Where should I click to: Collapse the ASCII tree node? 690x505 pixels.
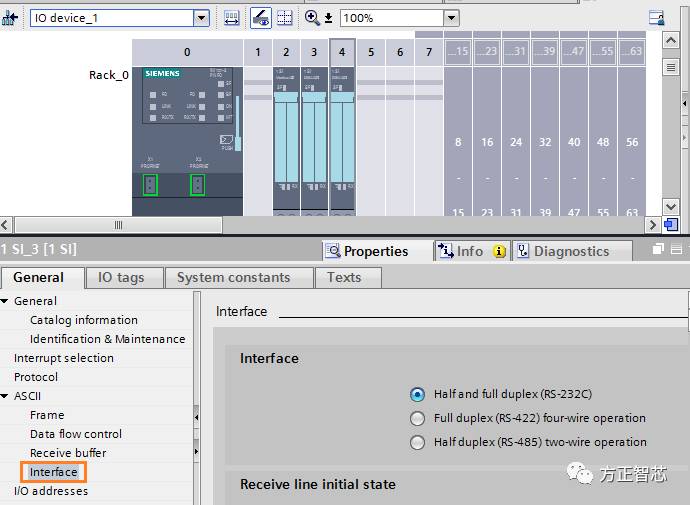click(5, 396)
